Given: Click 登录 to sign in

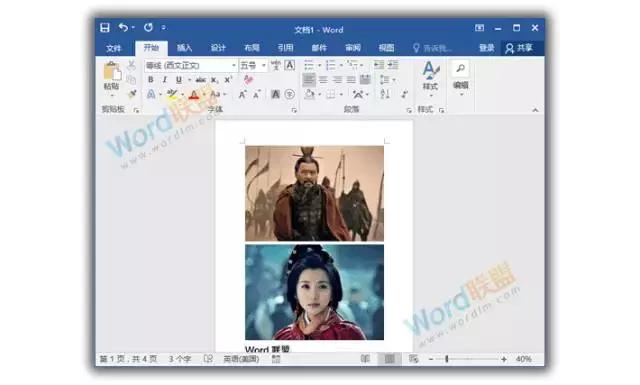Looking at the screenshot, I should (x=487, y=48).
